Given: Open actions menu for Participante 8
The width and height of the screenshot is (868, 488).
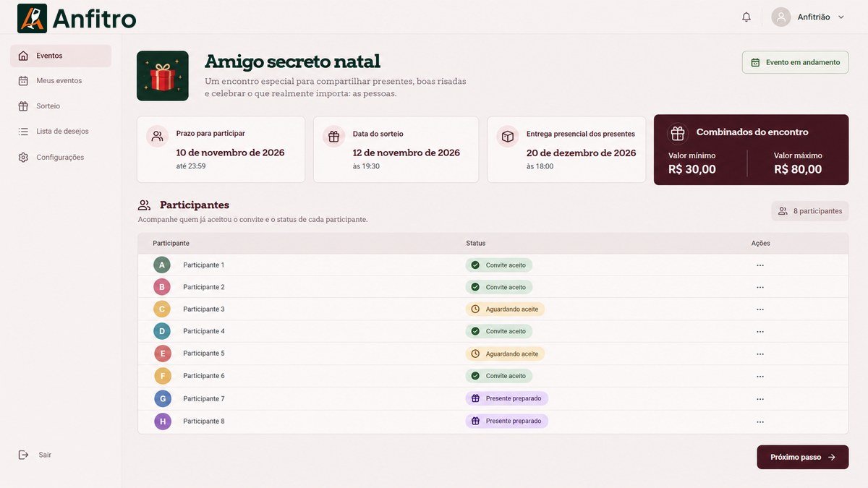Looking at the screenshot, I should (x=760, y=421).
